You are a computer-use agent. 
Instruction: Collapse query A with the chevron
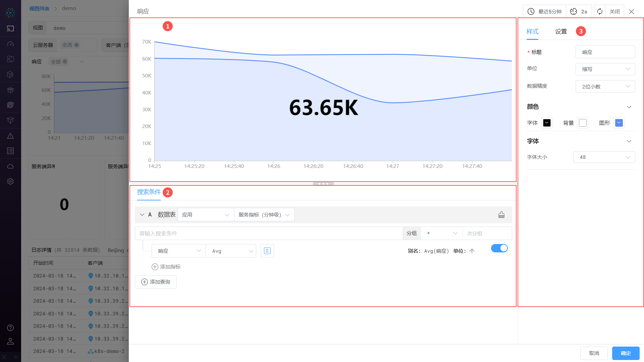[x=142, y=215]
